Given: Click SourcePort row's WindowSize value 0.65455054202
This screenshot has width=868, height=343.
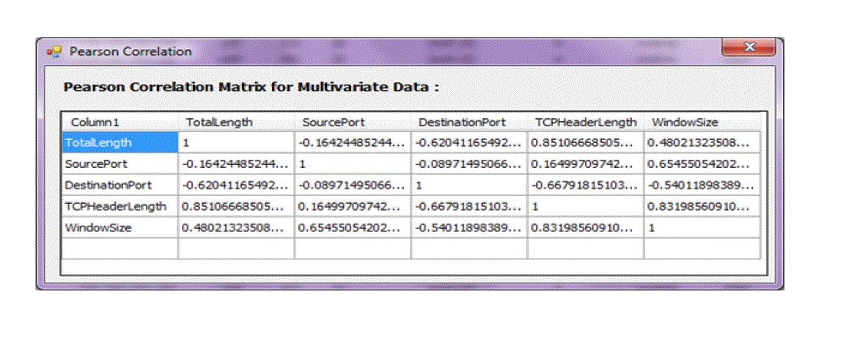Looking at the screenshot, I should click(702, 164).
